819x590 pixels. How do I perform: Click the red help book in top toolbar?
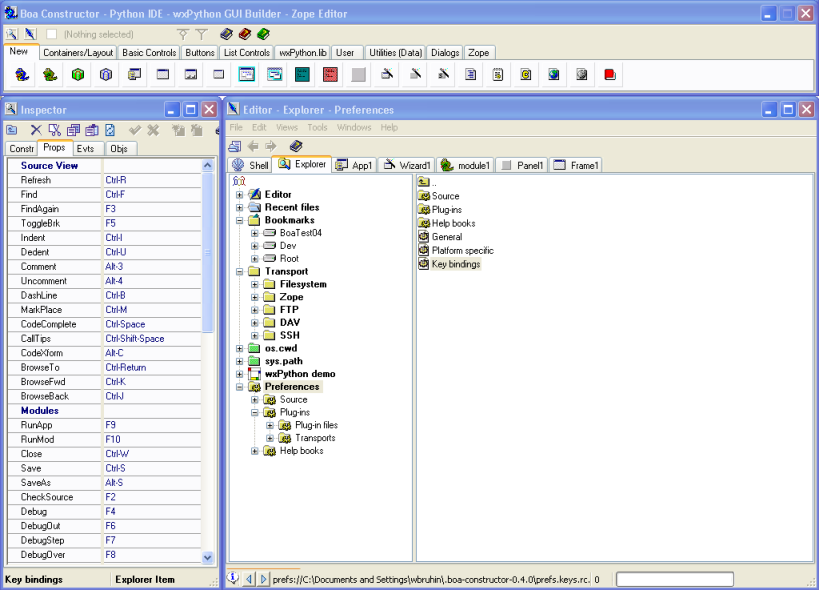pyautogui.click(x=245, y=34)
